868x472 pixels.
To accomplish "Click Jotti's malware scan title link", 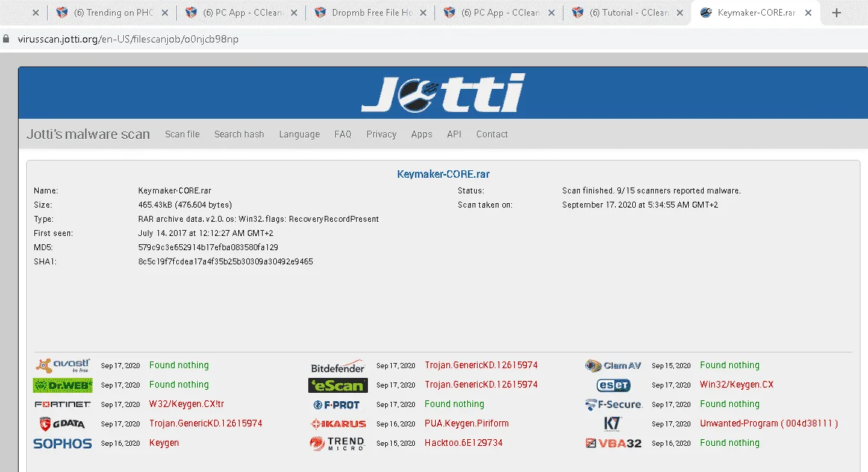I will [x=88, y=134].
